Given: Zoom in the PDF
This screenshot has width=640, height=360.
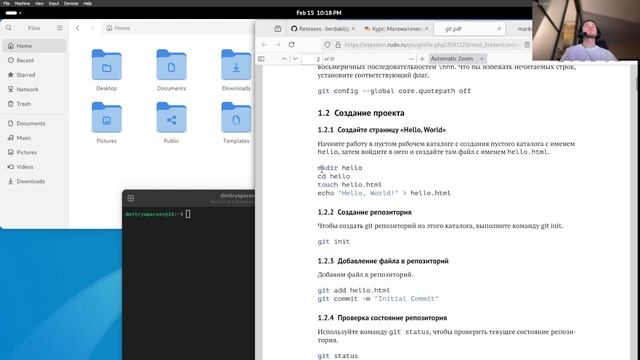Looking at the screenshot, I should click(422, 59).
